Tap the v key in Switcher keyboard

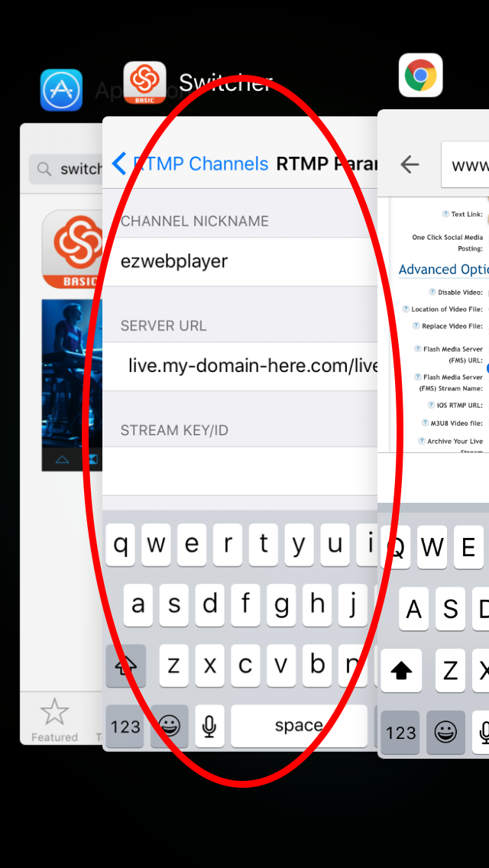click(x=281, y=666)
